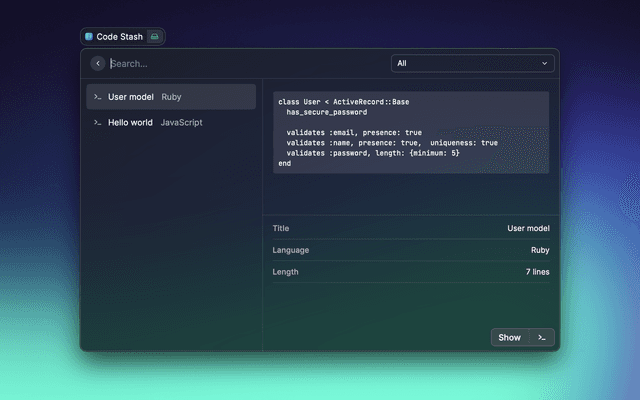Click the Language metadata row
The image size is (640, 400).
(410, 250)
